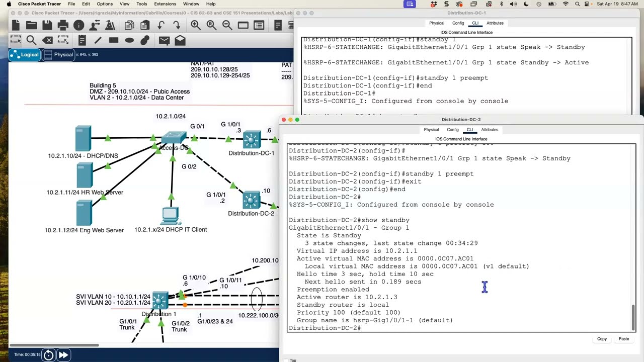Open the Custom Devices dialog icon
This screenshot has width=644, height=362.
coord(259,25)
